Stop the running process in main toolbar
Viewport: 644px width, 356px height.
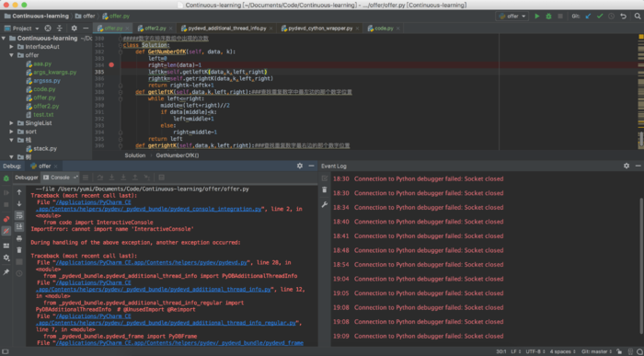(559, 17)
